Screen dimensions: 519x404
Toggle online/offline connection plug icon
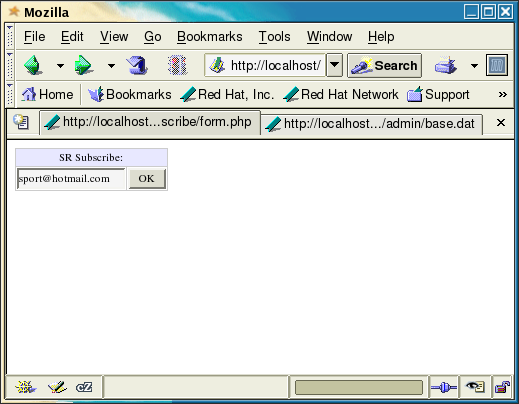(x=444, y=387)
